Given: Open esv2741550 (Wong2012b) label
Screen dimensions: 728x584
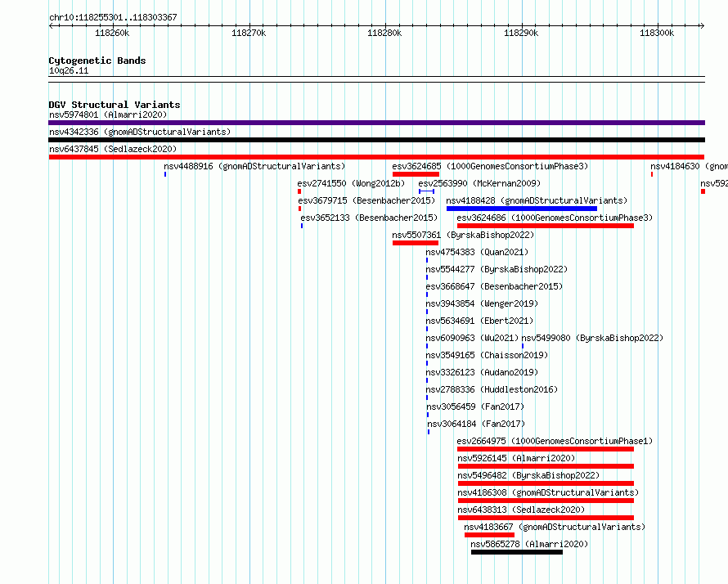Looking at the screenshot, I should tap(351, 183).
